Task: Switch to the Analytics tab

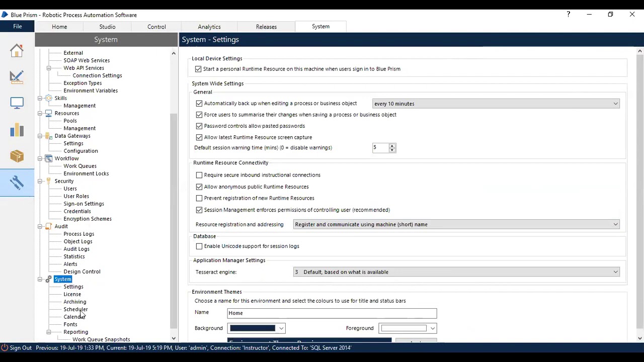Action: pos(209,27)
